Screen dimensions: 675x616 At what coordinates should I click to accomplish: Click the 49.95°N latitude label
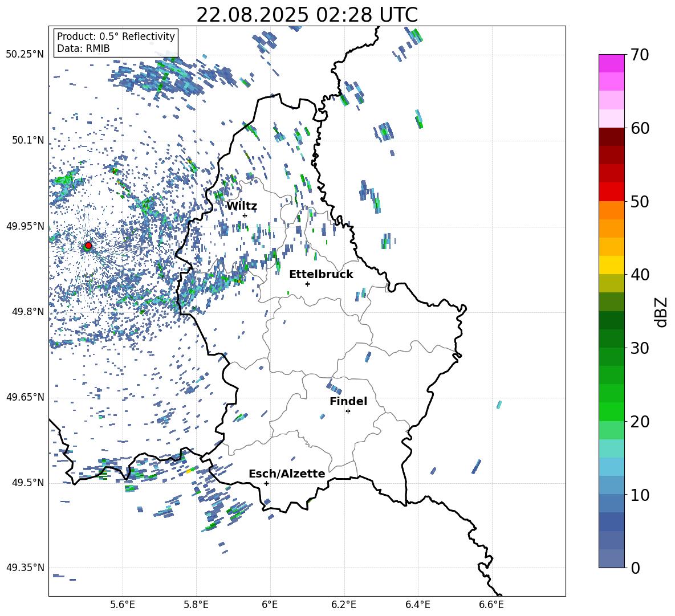tap(25, 226)
